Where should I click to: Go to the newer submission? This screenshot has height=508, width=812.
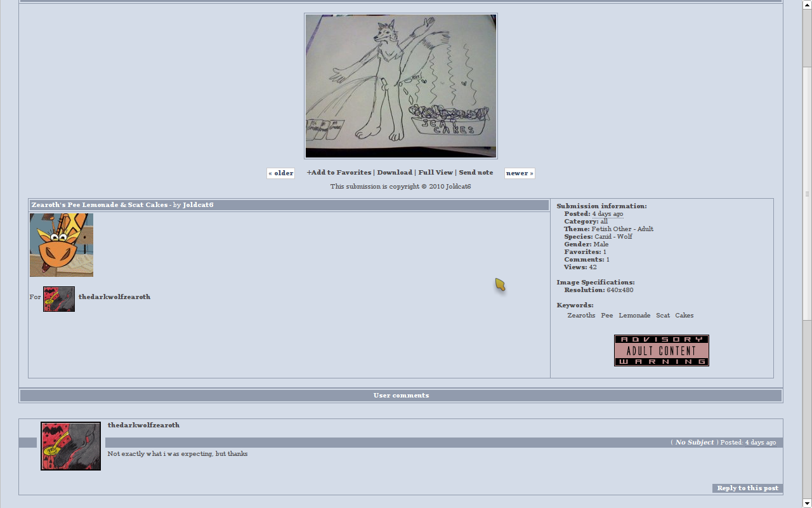(520, 173)
